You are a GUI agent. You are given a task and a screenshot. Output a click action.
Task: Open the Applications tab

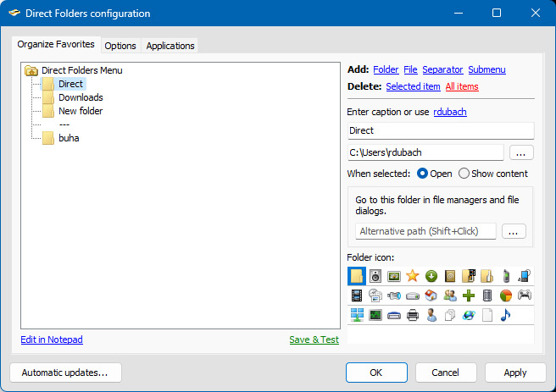pyautogui.click(x=170, y=46)
